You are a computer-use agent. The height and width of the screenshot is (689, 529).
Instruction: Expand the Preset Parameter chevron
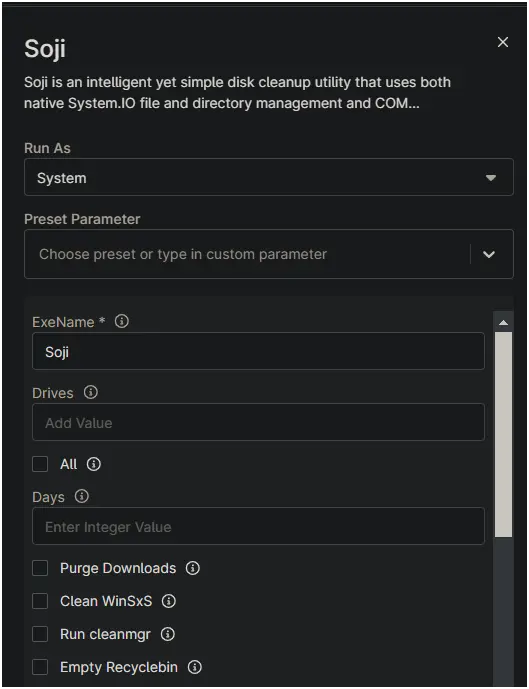[x=489, y=254]
